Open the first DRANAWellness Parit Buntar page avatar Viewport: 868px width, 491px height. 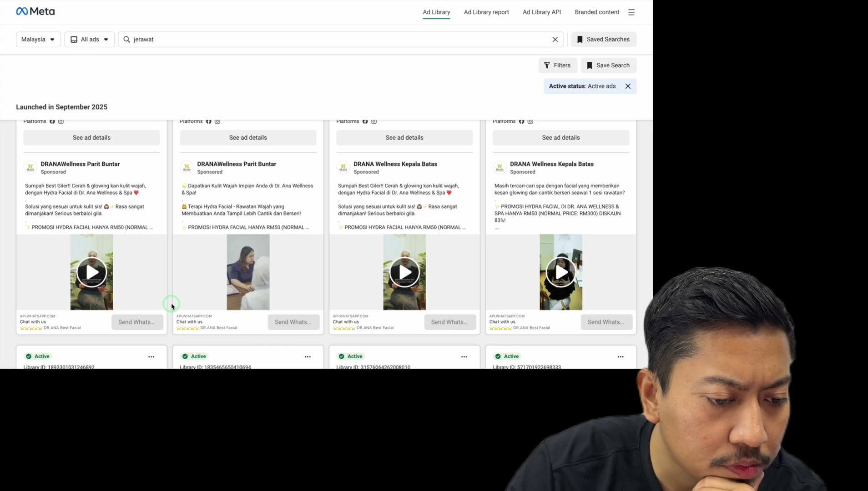pos(30,167)
